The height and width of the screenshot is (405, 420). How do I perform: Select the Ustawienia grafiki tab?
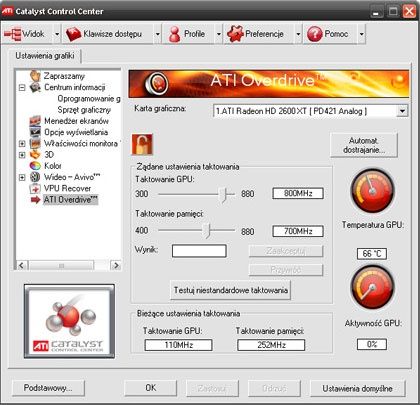pyautogui.click(x=45, y=56)
